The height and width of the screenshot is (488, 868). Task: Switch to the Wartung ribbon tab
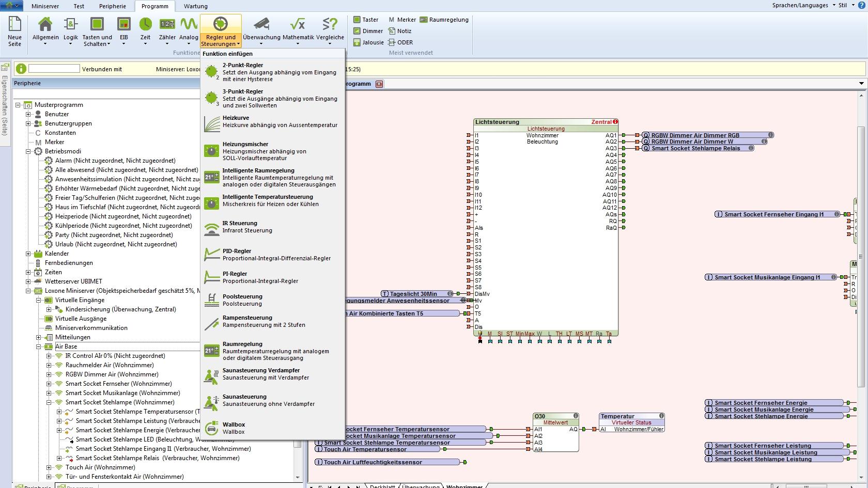pyautogui.click(x=195, y=6)
